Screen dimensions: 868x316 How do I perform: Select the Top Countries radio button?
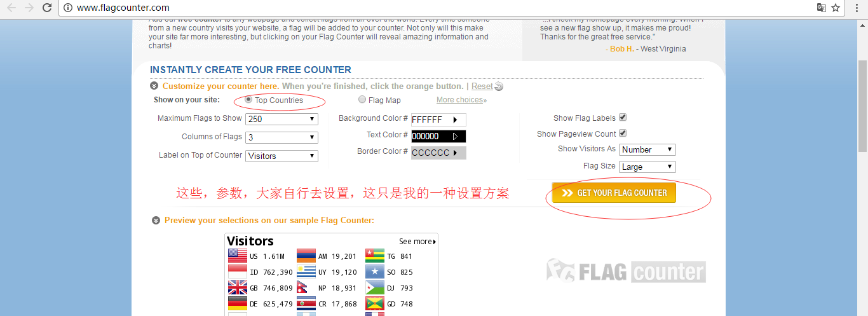tap(248, 100)
